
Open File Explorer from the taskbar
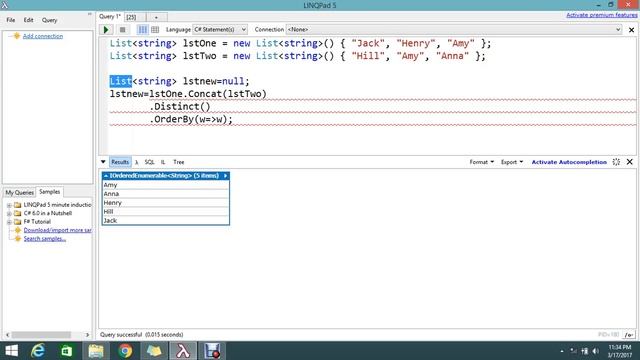tap(96, 351)
